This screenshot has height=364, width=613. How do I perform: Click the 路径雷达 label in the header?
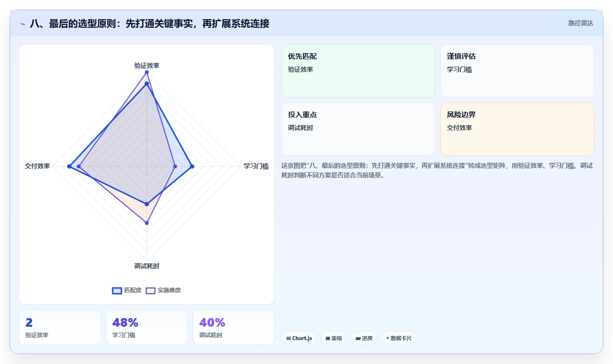coord(580,23)
